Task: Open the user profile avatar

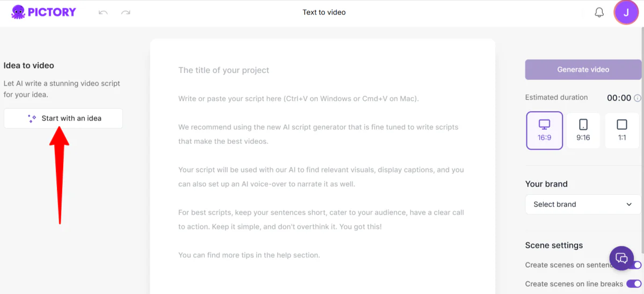Action: tap(626, 12)
